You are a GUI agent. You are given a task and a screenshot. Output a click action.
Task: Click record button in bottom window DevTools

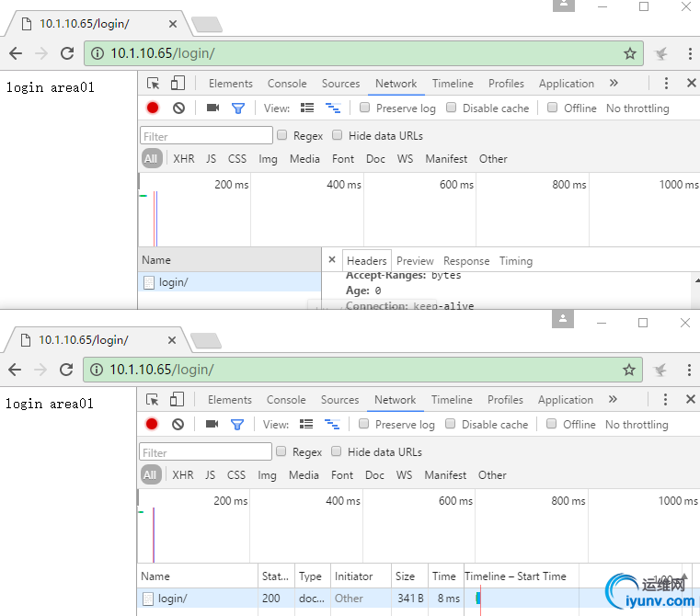[x=152, y=424]
